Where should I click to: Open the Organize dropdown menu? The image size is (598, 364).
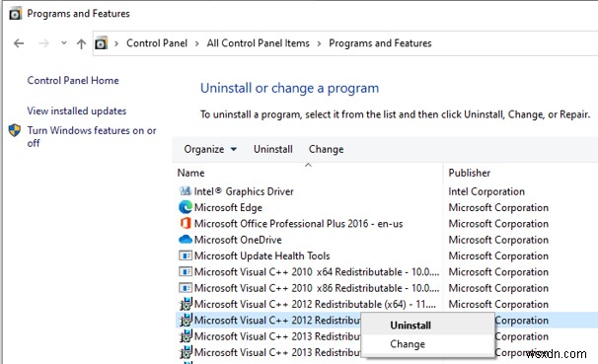[x=210, y=149]
